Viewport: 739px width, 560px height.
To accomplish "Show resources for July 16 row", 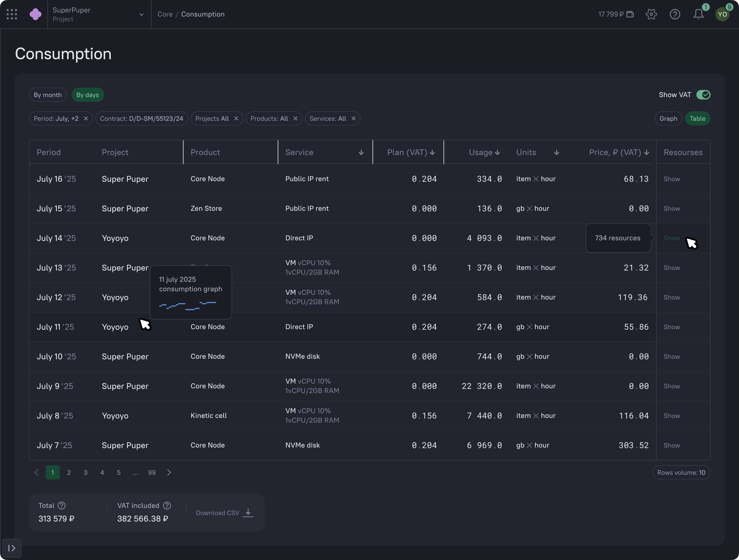I will pyautogui.click(x=671, y=179).
